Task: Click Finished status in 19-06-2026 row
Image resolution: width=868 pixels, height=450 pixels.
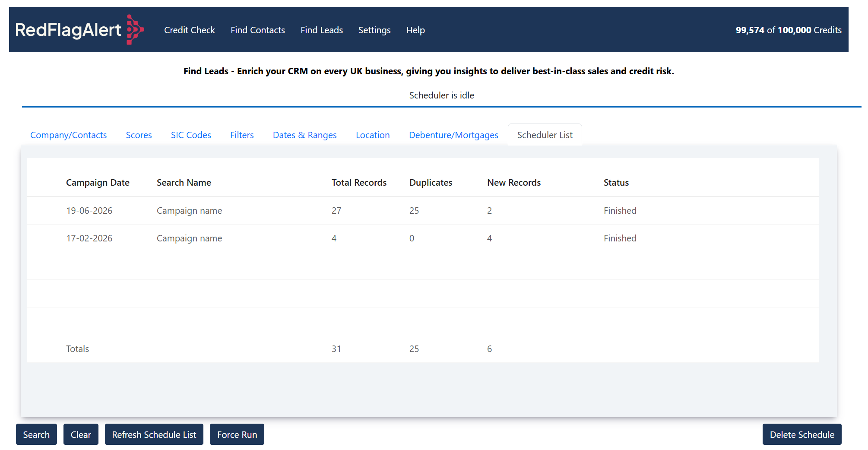Action: click(x=620, y=211)
